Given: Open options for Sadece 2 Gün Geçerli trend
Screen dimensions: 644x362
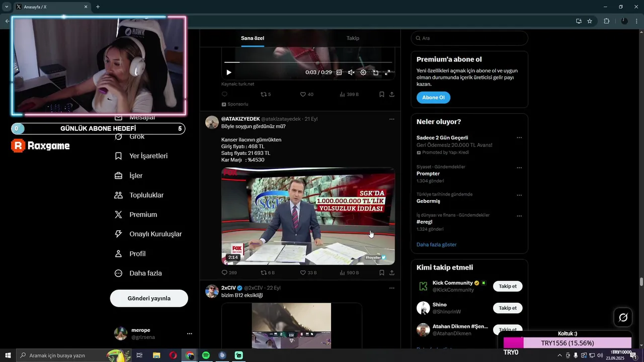Looking at the screenshot, I should click(x=519, y=138).
